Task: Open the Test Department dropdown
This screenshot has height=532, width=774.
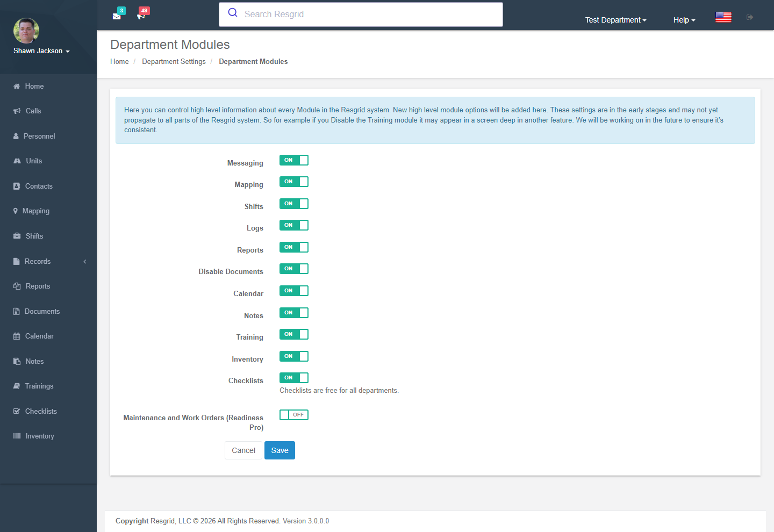Action: pos(616,20)
